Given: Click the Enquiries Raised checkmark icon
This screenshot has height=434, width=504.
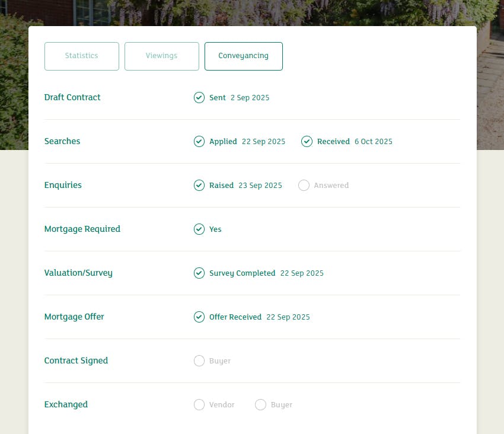Looking at the screenshot, I should [199, 186].
